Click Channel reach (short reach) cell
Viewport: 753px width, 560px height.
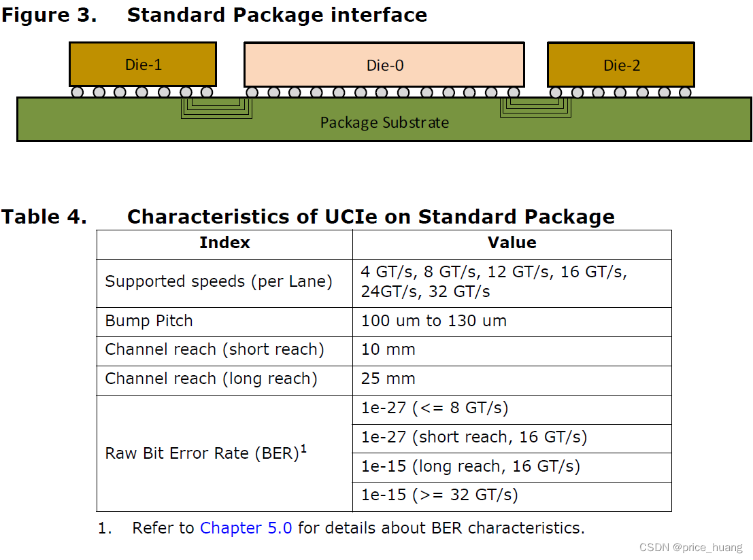tap(224, 350)
